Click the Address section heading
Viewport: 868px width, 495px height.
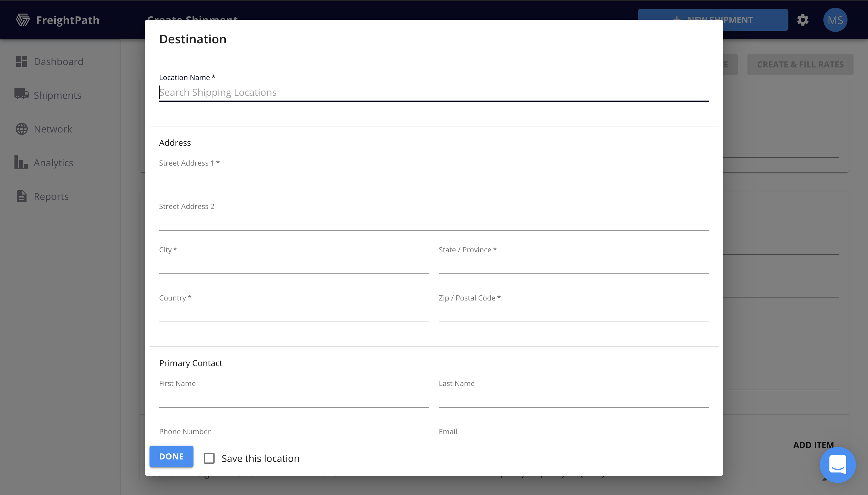pos(175,142)
